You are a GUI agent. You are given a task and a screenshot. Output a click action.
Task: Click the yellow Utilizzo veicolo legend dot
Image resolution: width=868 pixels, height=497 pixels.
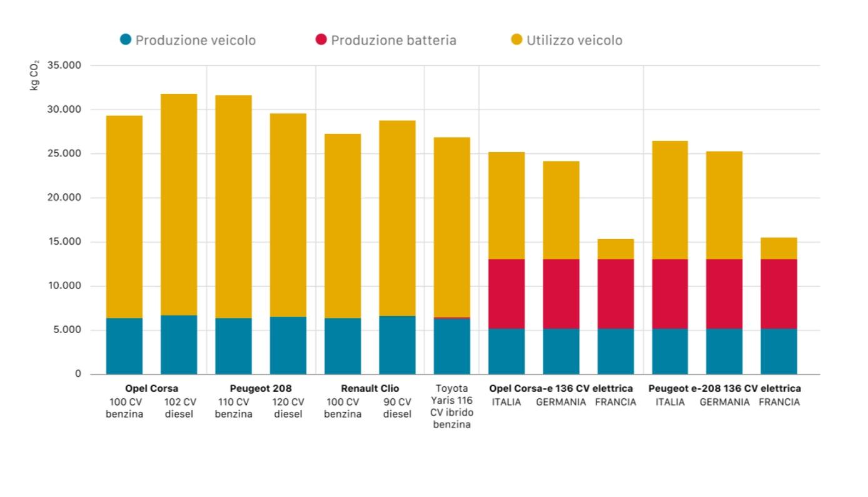pos(517,40)
